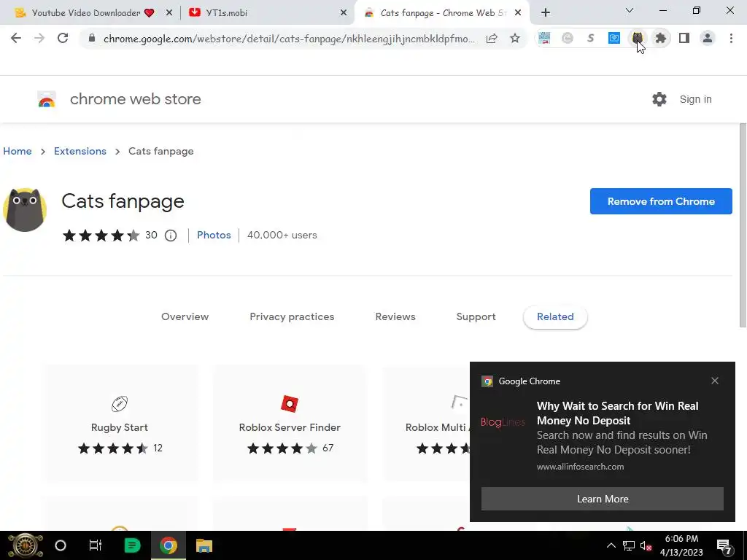This screenshot has width=747, height=560.
Task: Close the YT1s.mobi tab
Action: pyautogui.click(x=344, y=13)
